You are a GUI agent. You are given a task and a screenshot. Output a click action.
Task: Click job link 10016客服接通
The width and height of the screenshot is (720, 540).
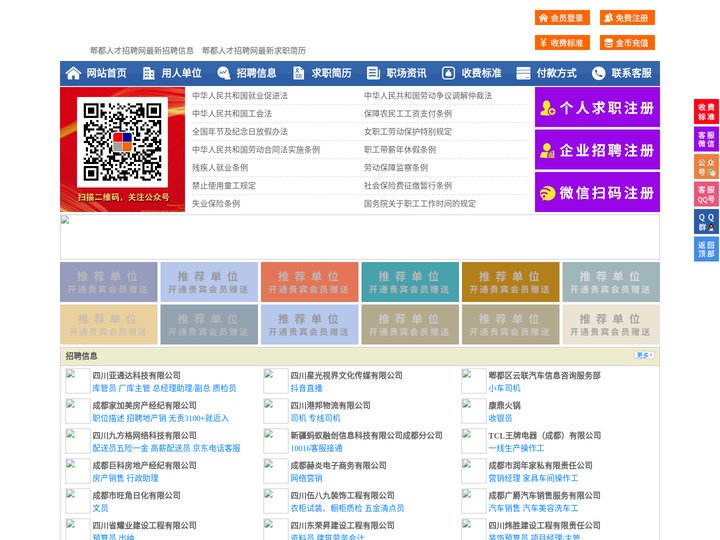click(x=316, y=448)
